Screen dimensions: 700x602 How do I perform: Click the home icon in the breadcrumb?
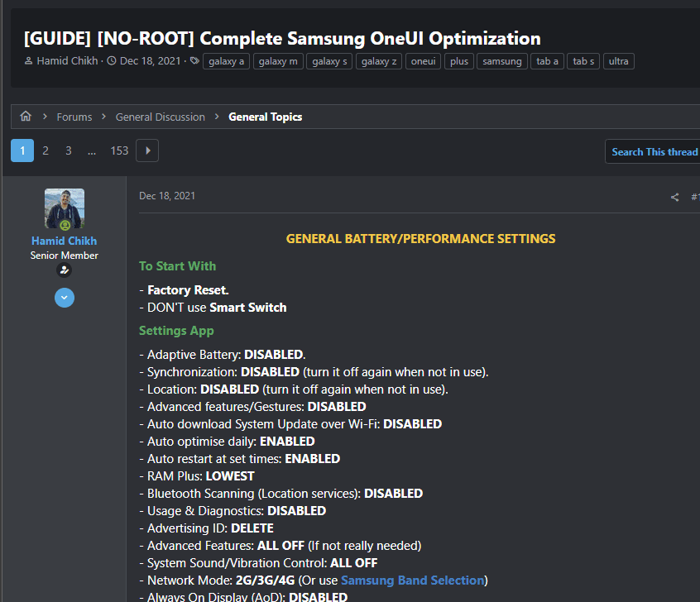pos(26,117)
